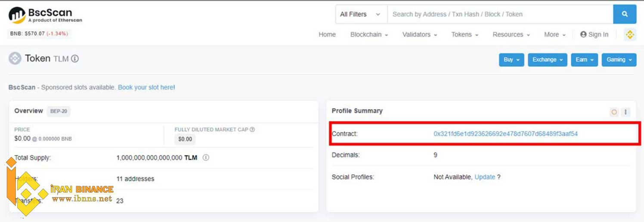This screenshot has width=644, height=222.
Task: Focus the search by address field
Action: pyautogui.click(x=500, y=14)
